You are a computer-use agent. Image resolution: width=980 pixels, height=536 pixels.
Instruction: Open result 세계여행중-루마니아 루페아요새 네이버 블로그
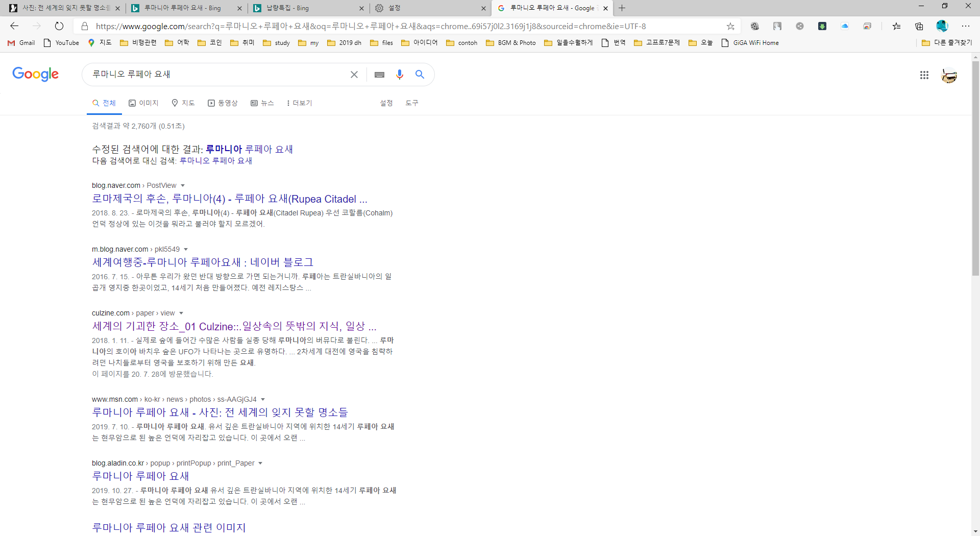click(x=203, y=262)
